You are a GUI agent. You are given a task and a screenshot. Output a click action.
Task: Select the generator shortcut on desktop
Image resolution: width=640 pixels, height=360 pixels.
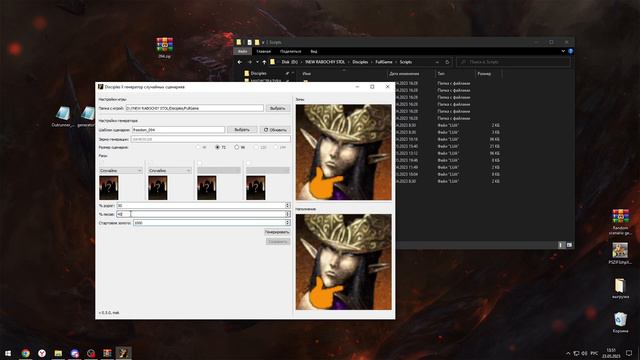point(87,117)
